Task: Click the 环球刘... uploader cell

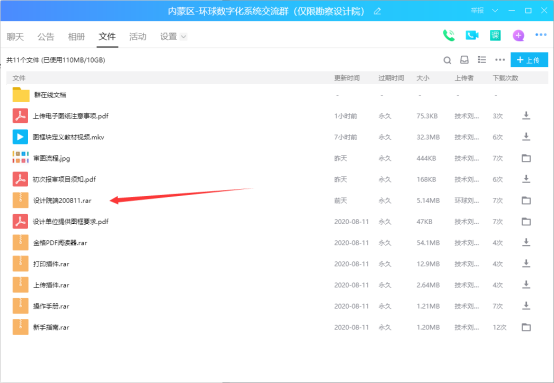Action: click(x=467, y=201)
